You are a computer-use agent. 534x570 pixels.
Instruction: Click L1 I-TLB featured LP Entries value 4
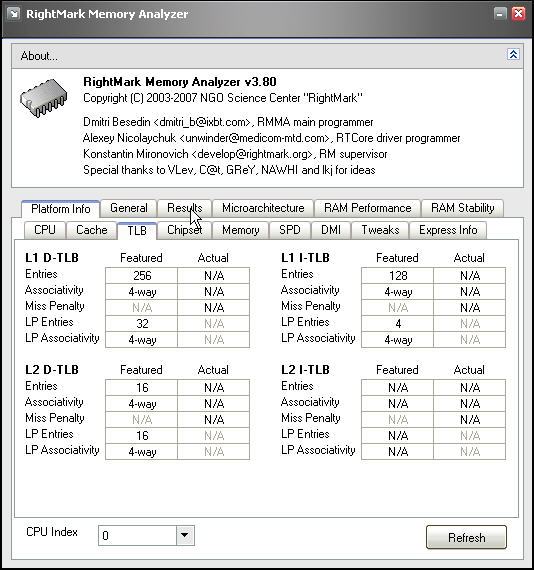[x=398, y=324]
